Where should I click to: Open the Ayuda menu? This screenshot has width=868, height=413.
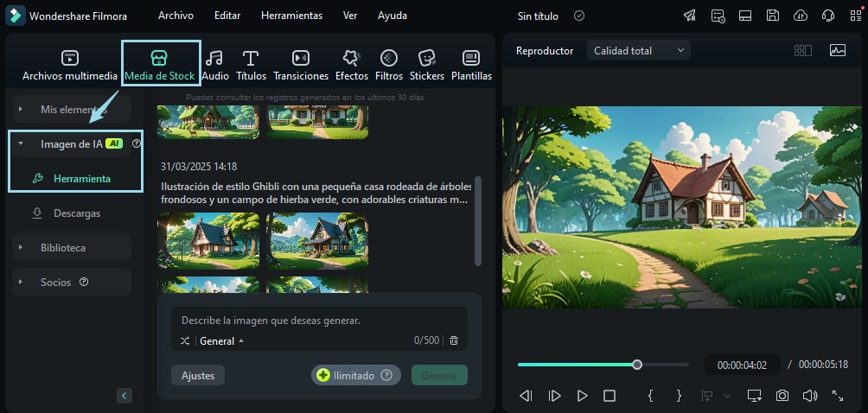392,16
